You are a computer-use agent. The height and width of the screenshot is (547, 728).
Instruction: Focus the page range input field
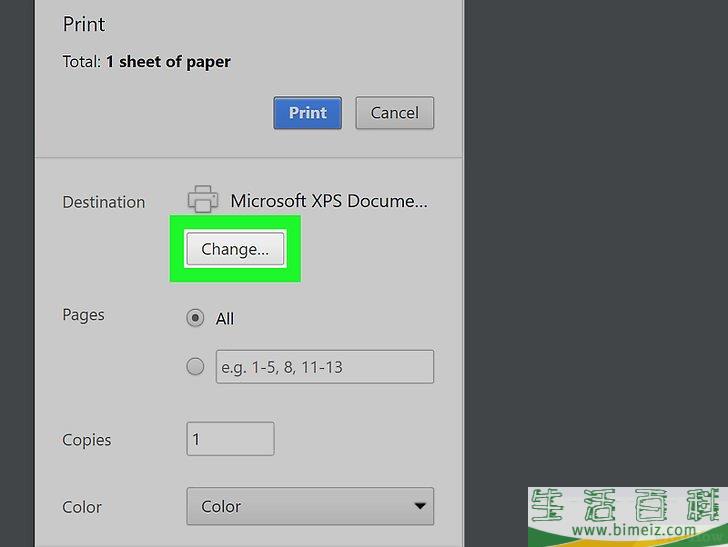point(325,367)
